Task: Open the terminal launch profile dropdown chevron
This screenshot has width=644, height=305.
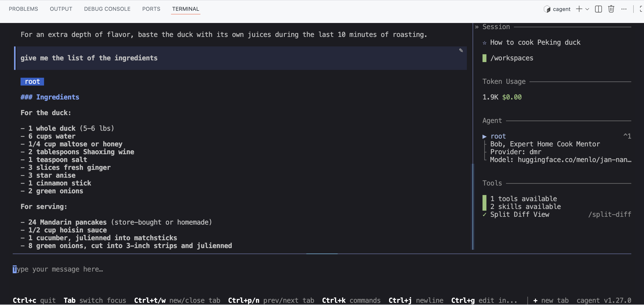Action: coord(587,9)
